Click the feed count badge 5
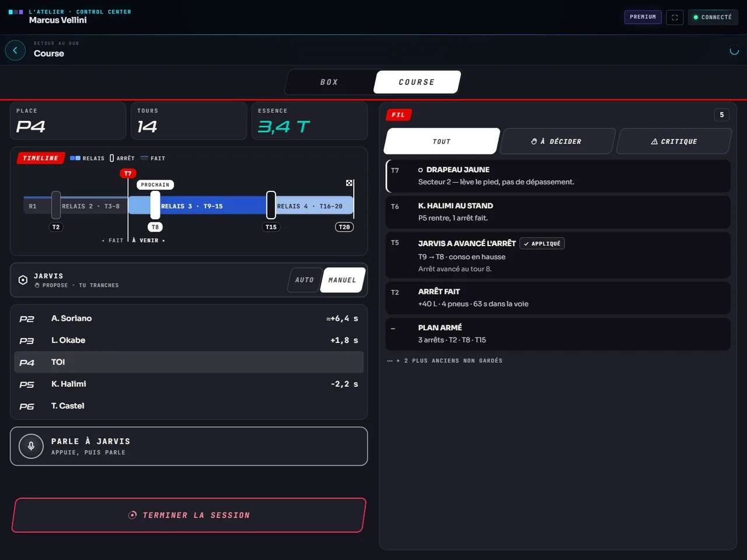Image resolution: width=747 pixels, height=560 pixels. [722, 115]
